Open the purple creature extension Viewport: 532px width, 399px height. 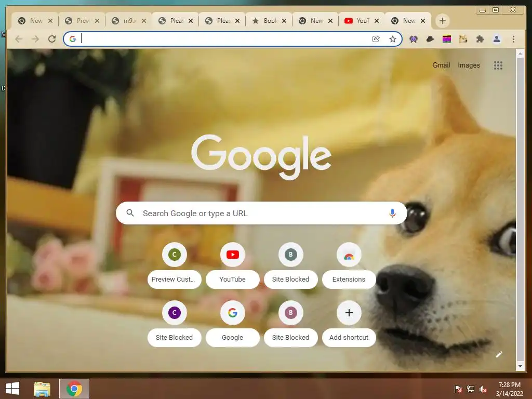pos(413,39)
